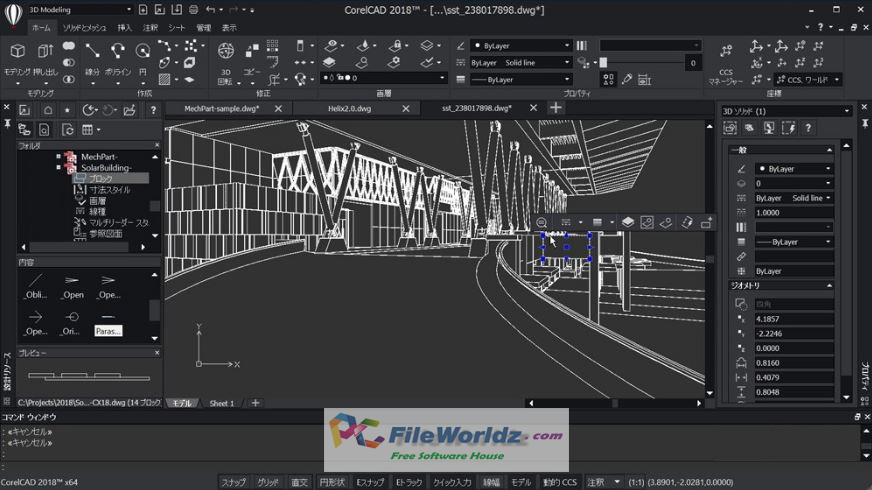Open CCS, ワールド coordinate dropdown
This screenshot has width=872, height=490.
click(808, 80)
